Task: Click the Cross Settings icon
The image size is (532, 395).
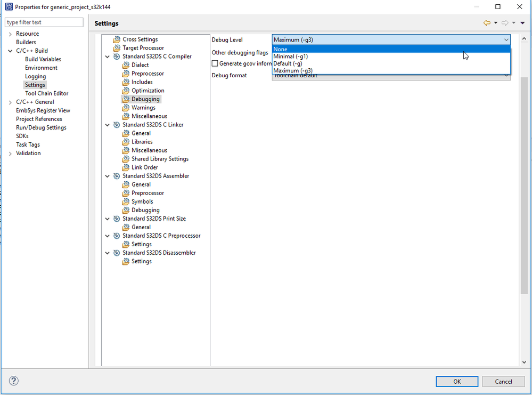Action: 117,39
